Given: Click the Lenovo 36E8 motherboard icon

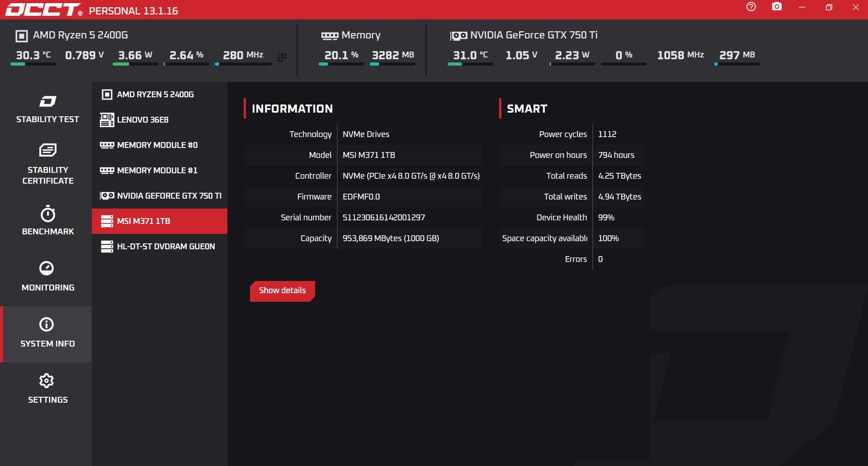Looking at the screenshot, I should [x=107, y=120].
